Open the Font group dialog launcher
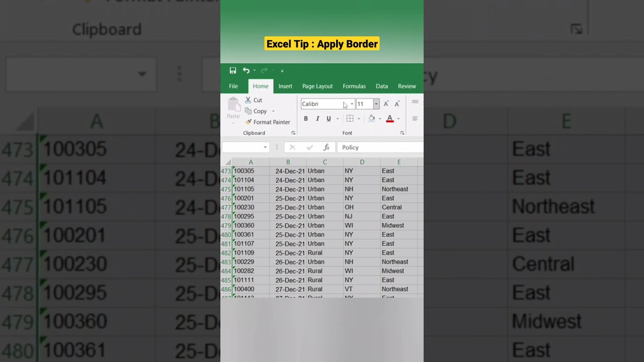 click(x=402, y=133)
